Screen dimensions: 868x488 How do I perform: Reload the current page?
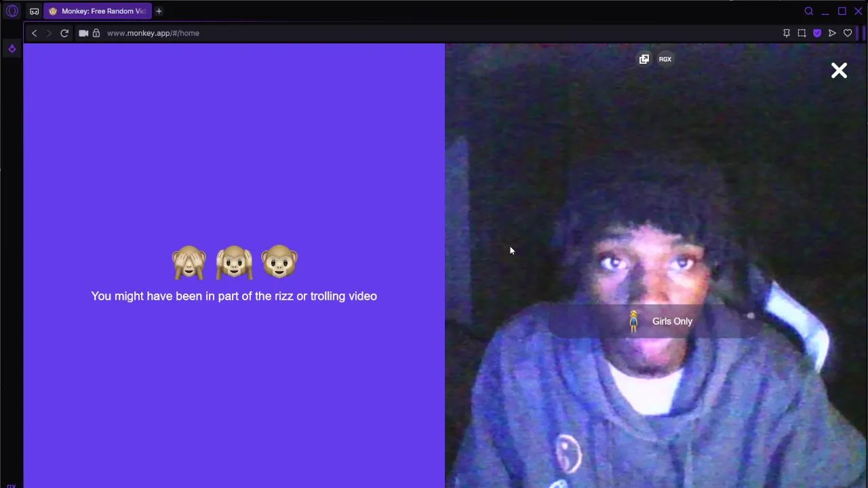pos(64,33)
